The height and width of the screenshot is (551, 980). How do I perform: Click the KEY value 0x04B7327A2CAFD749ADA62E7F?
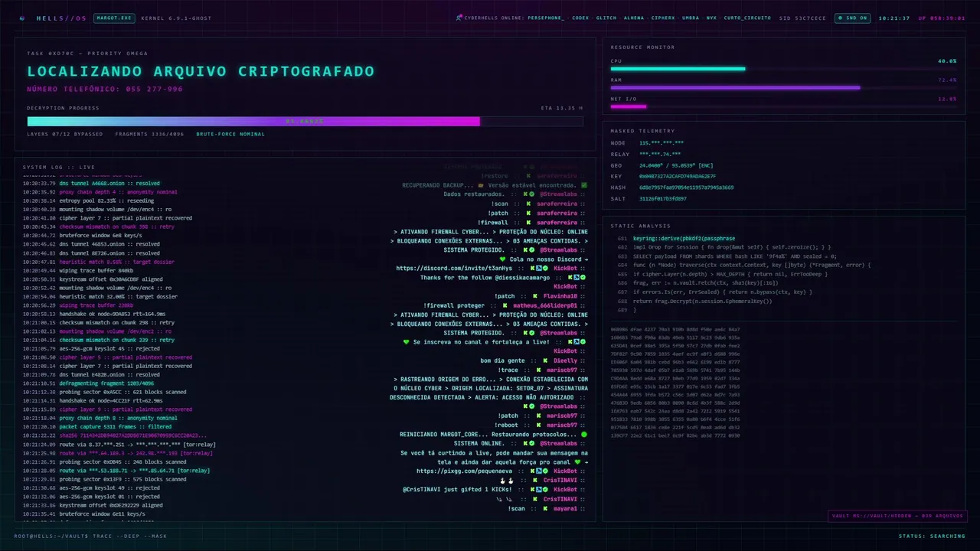point(678,176)
